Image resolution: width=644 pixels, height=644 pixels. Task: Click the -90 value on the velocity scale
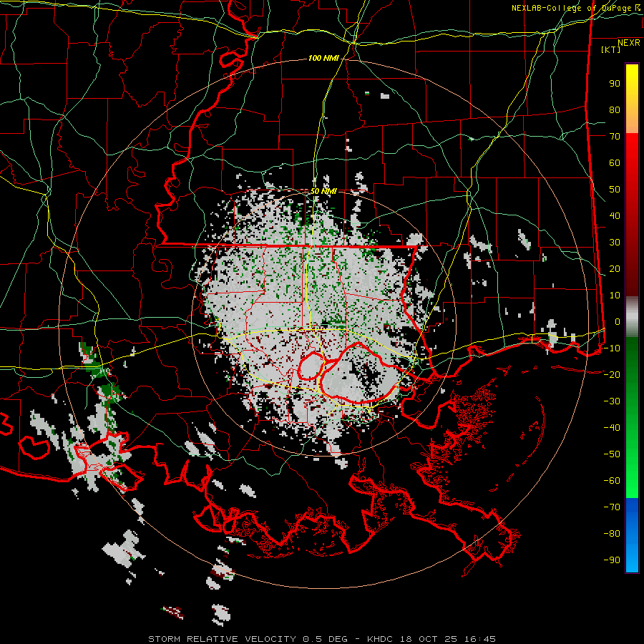pos(612,560)
